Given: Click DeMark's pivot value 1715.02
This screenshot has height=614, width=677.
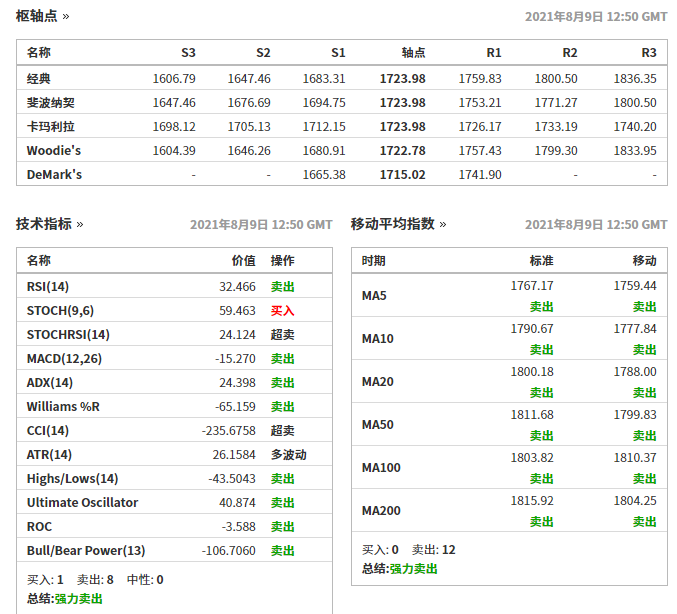Looking at the screenshot, I should (x=403, y=175).
